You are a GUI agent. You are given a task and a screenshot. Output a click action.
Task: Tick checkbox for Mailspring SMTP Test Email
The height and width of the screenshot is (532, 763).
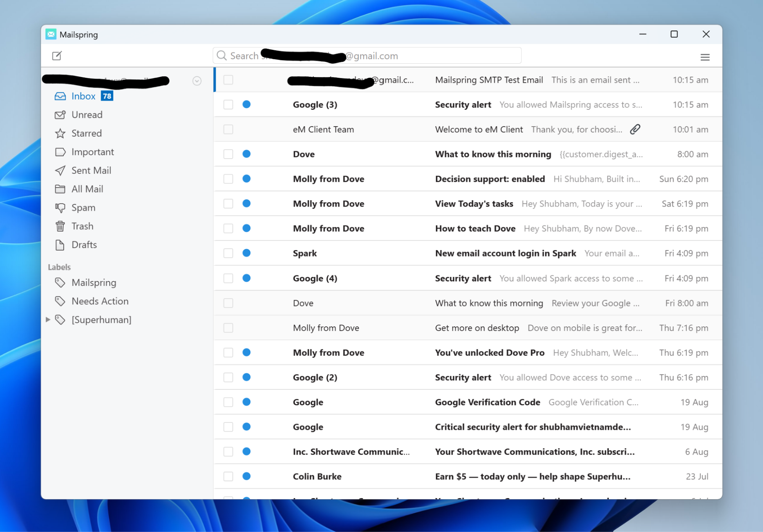pyautogui.click(x=228, y=80)
